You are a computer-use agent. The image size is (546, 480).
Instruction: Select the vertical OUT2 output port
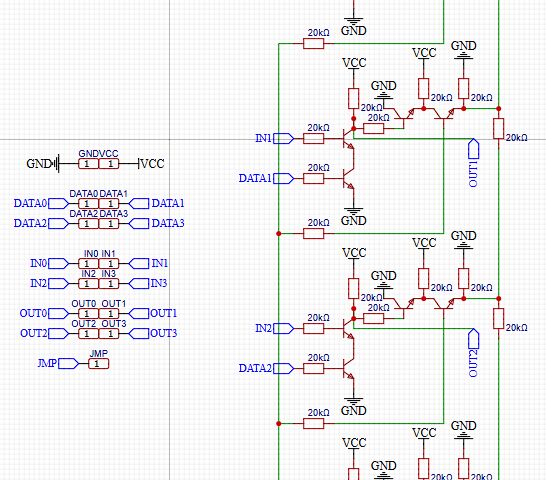[474, 339]
